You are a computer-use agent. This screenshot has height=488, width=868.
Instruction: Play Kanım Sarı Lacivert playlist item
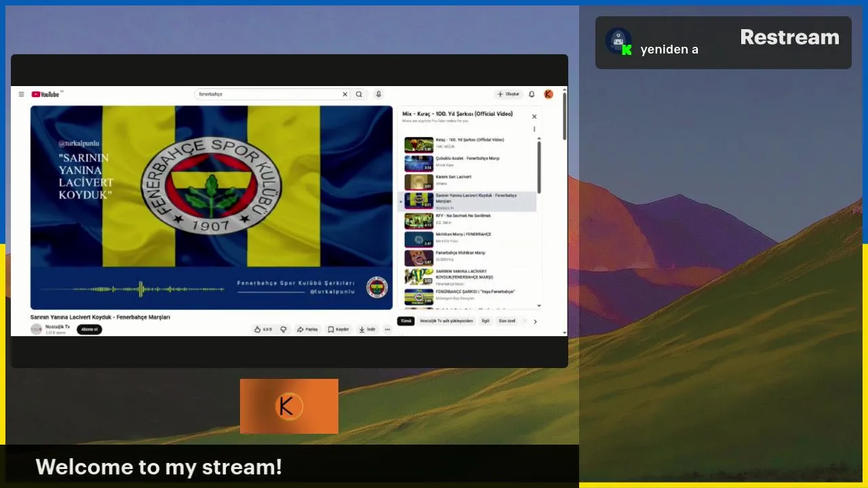(x=468, y=181)
